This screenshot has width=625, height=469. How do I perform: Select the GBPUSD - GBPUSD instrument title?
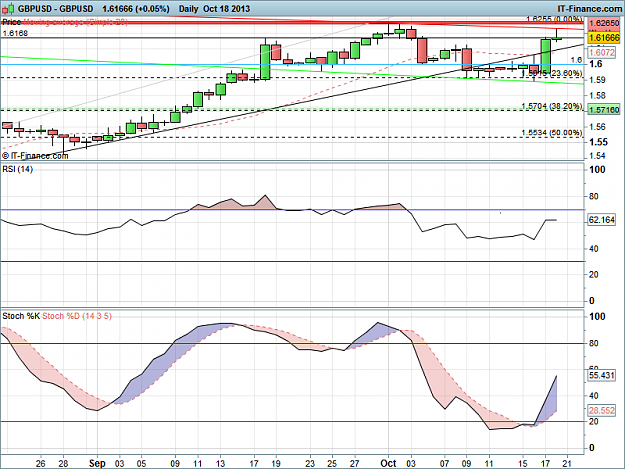55,9
